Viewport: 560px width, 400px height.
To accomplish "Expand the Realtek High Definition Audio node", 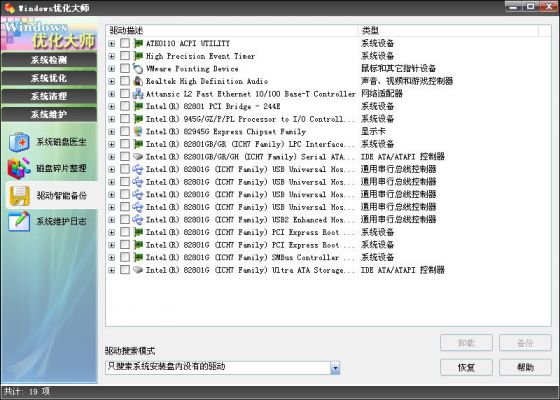I will point(112,81).
